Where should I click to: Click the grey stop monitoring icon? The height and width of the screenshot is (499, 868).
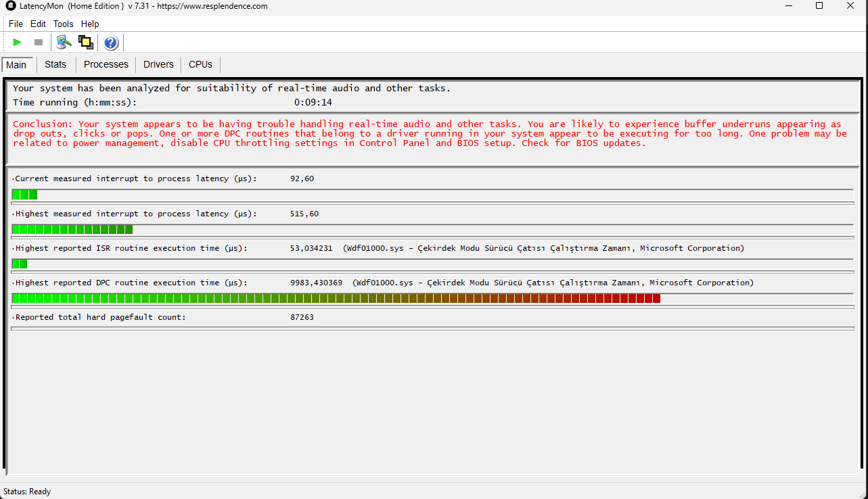point(39,43)
